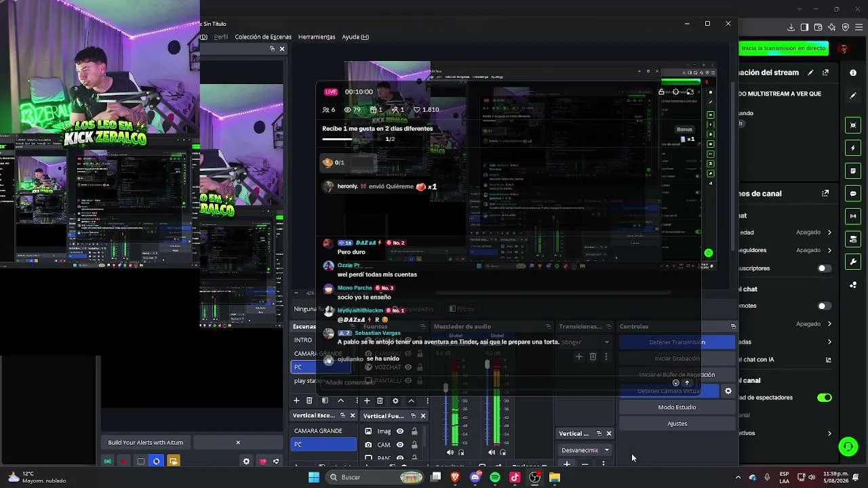Click Iniciar Grabación button

pos(677,358)
